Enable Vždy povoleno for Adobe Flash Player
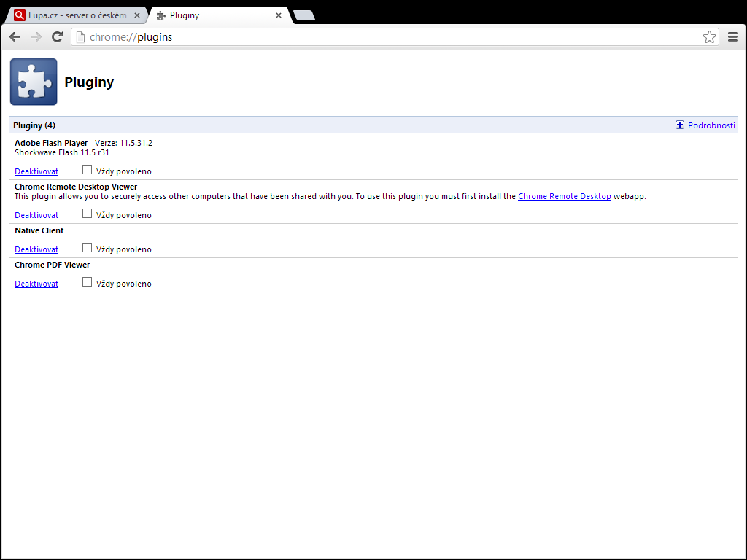 87,169
